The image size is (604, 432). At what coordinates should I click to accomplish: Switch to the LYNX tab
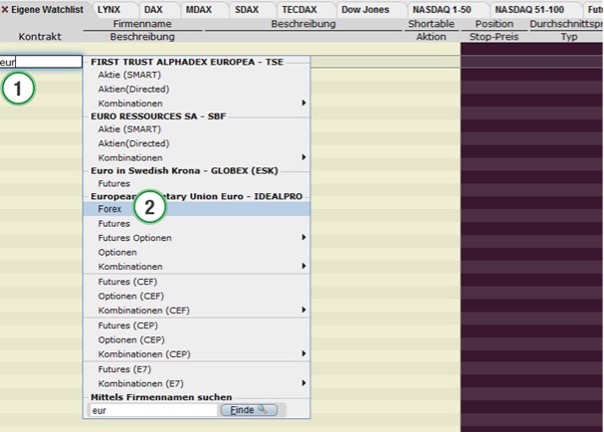[x=109, y=9]
